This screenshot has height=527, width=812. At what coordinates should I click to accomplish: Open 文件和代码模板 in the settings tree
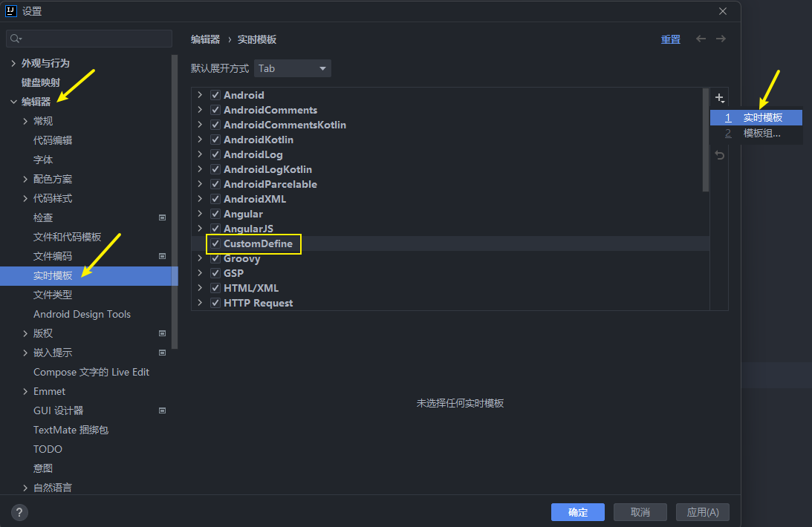67,237
